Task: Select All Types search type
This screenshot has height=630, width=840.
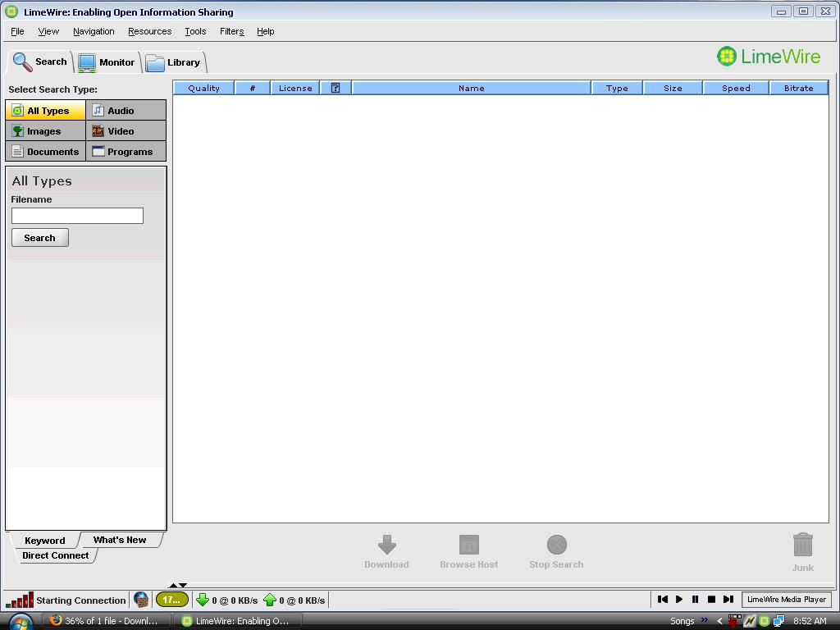Action: (x=46, y=111)
